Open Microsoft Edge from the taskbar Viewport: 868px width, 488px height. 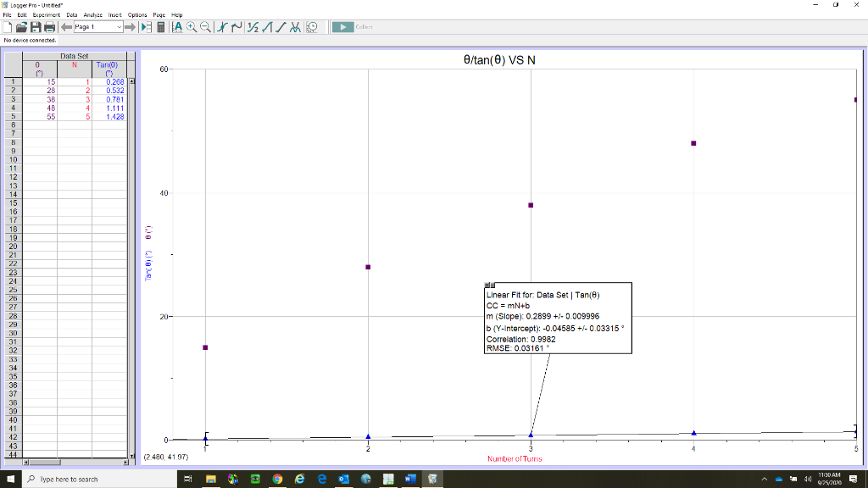click(x=321, y=479)
